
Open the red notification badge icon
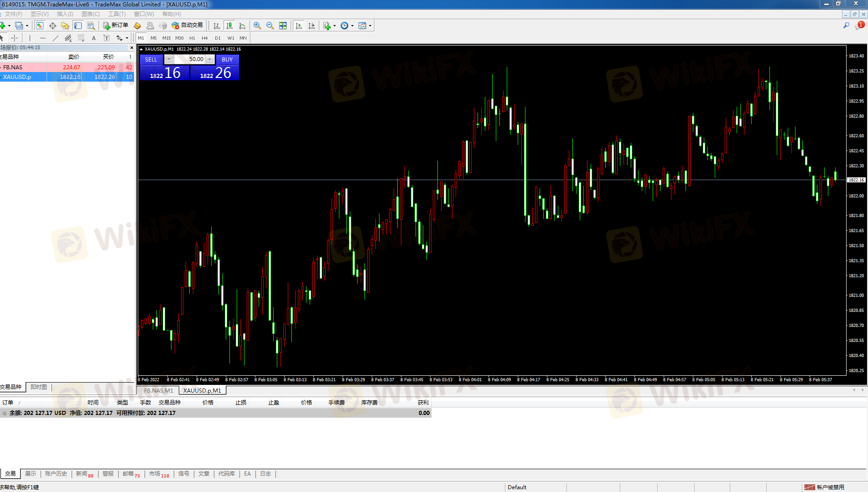860,25
